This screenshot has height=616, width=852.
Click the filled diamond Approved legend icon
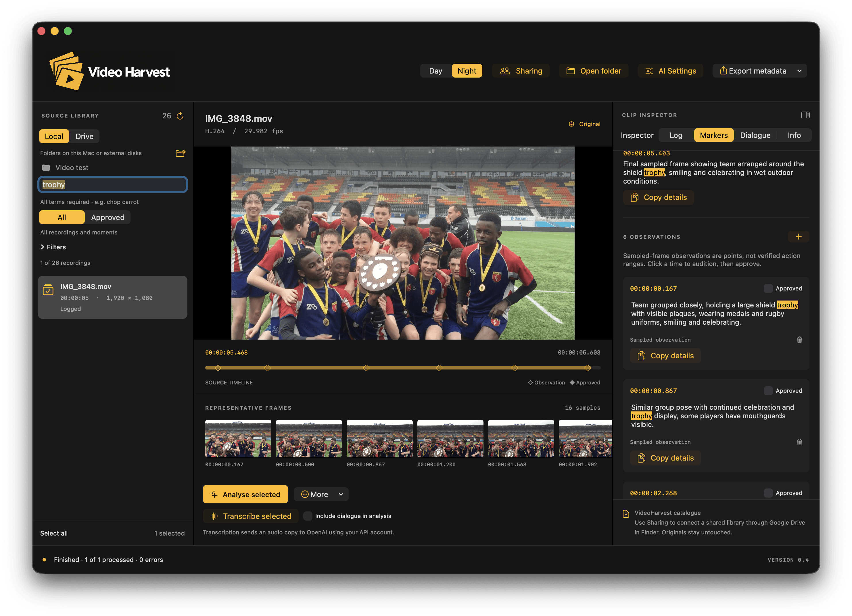coord(572,382)
